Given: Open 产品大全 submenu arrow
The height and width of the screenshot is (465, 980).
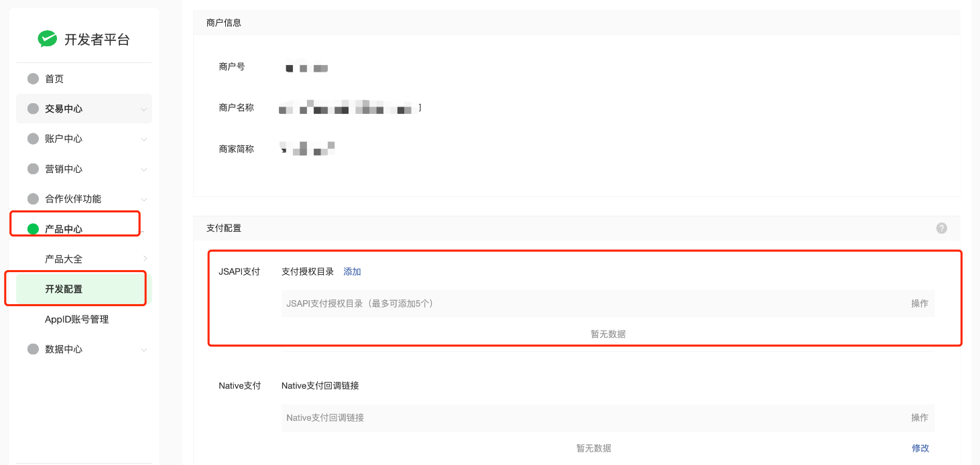Looking at the screenshot, I should (145, 259).
